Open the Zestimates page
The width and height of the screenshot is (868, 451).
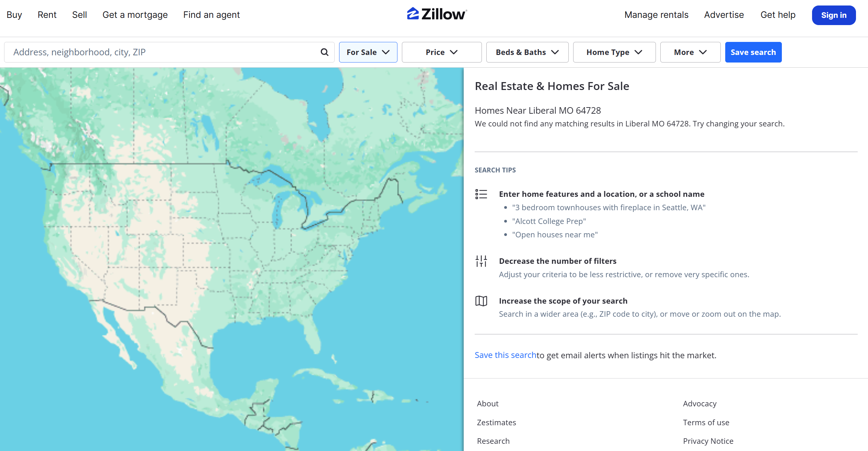click(496, 422)
